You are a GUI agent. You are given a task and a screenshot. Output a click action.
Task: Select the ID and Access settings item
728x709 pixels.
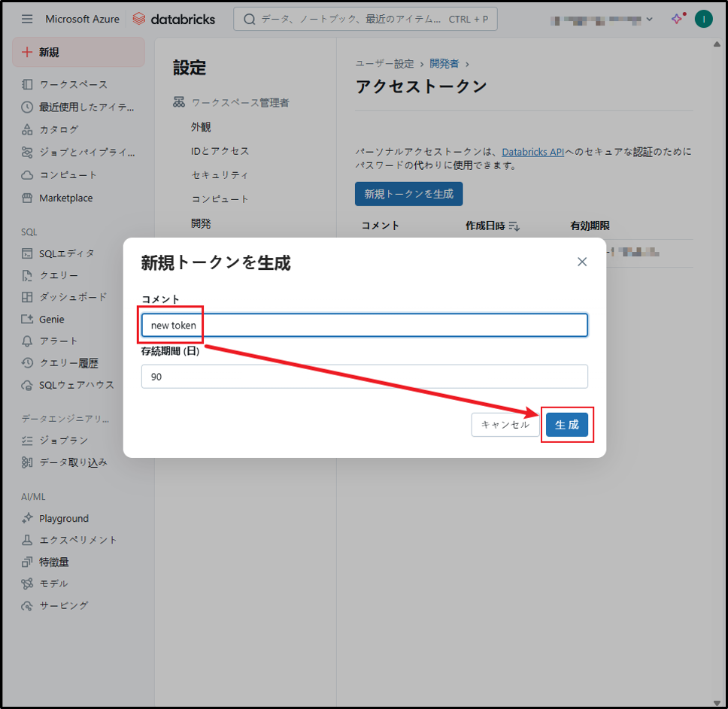point(220,151)
